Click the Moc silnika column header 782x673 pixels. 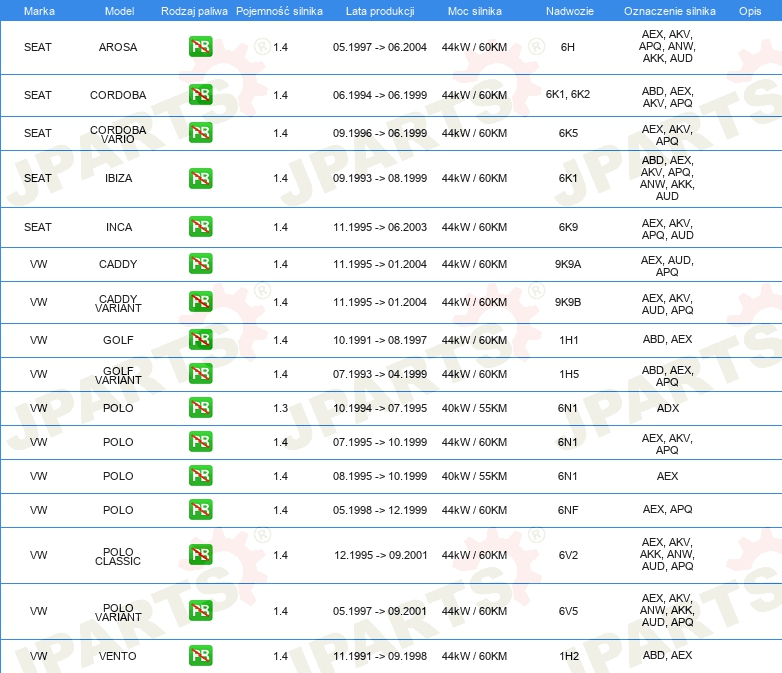[475, 11]
